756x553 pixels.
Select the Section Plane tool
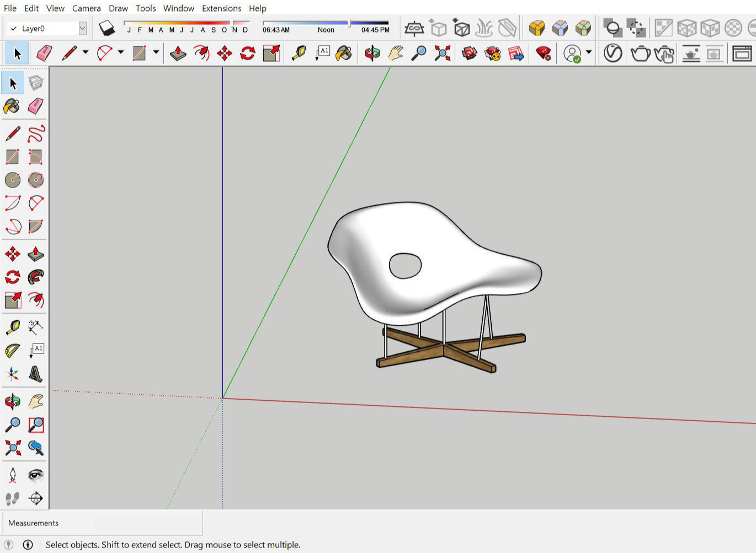[x=36, y=498]
